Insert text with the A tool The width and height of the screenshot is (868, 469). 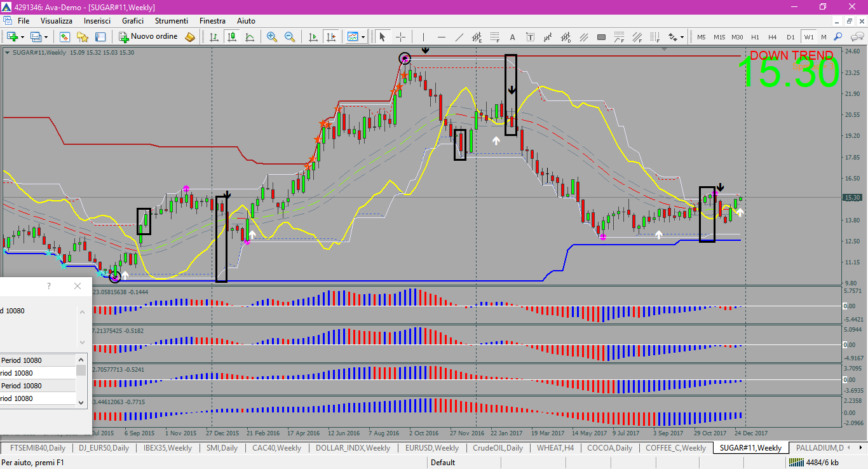pyautogui.click(x=512, y=37)
